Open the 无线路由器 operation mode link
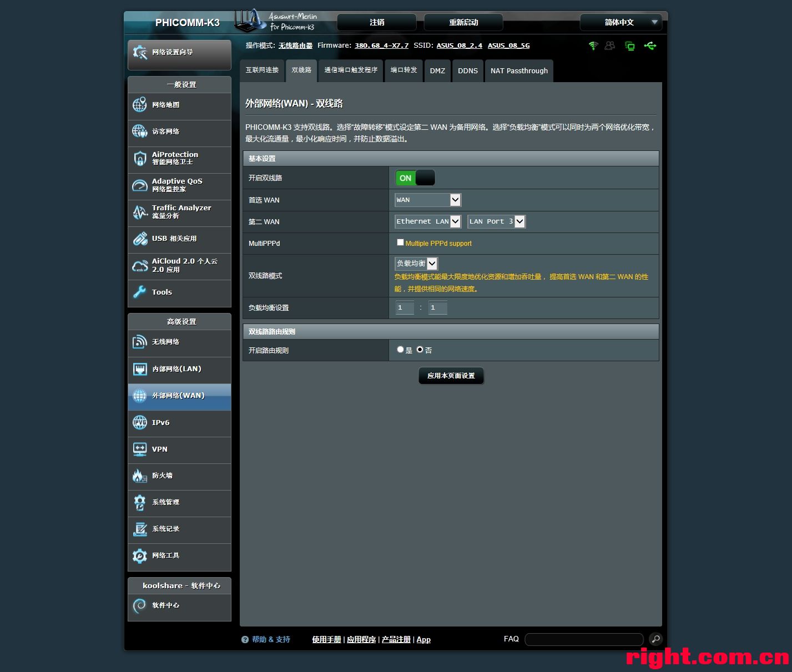This screenshot has width=792, height=672. click(x=296, y=46)
